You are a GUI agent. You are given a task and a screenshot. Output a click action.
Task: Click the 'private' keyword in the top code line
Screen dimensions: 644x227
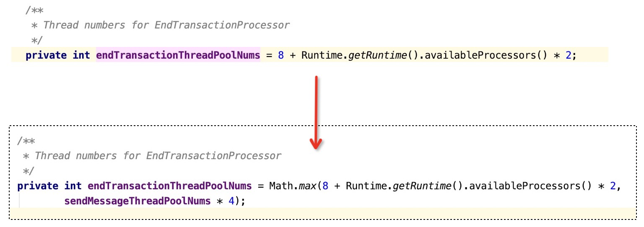46,55
